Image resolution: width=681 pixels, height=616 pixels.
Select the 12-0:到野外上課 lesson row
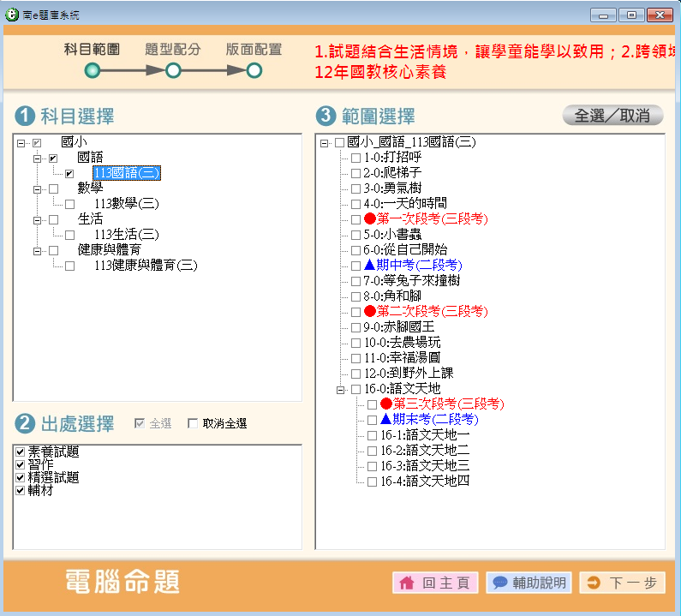(409, 373)
